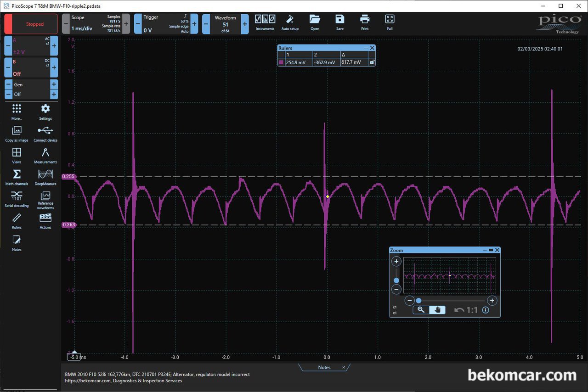Increase channel B range

tap(54, 67)
